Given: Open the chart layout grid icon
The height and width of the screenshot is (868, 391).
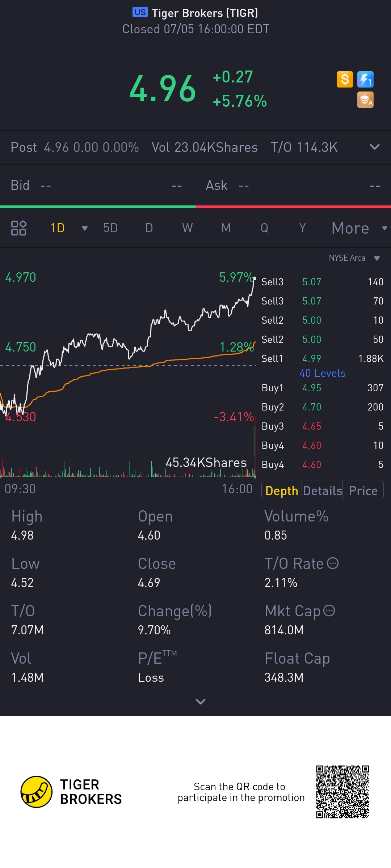Looking at the screenshot, I should (18, 228).
